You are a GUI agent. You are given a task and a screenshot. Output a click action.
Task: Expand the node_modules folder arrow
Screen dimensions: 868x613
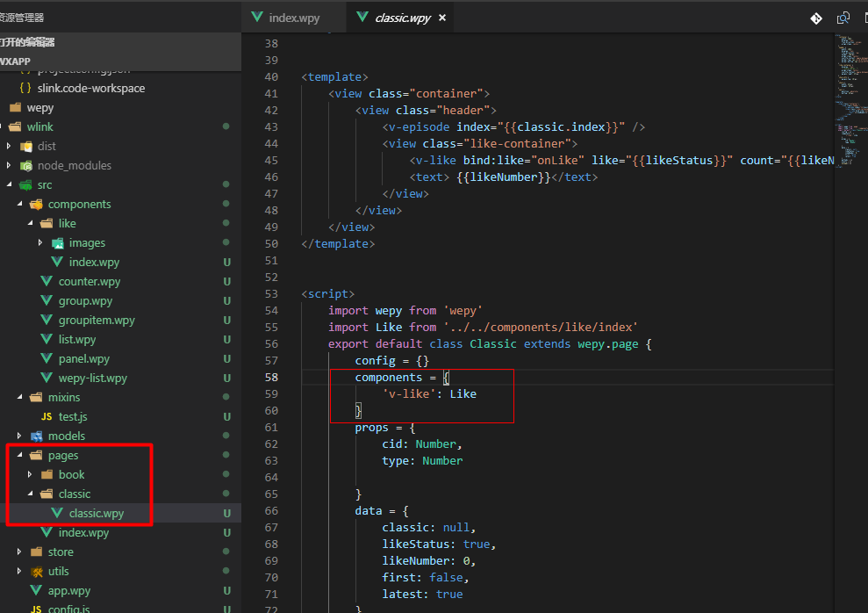pyautogui.click(x=9, y=166)
